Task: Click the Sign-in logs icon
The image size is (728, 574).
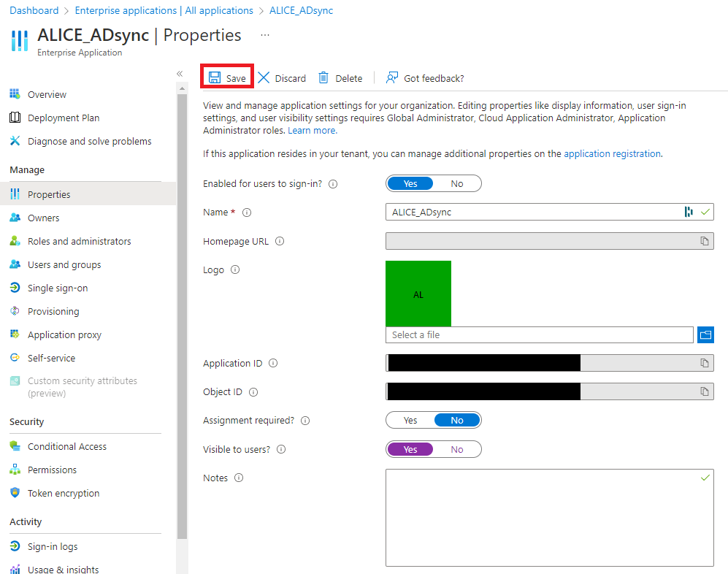Action: click(15, 546)
